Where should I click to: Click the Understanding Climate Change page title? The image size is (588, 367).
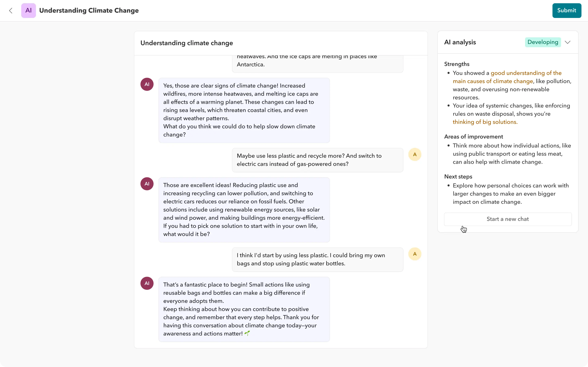point(89,10)
